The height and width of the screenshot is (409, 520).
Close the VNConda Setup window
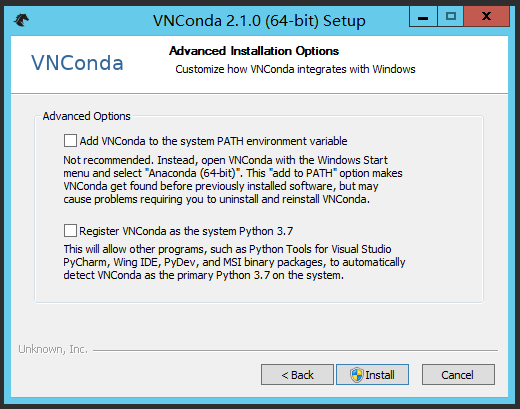click(x=486, y=17)
